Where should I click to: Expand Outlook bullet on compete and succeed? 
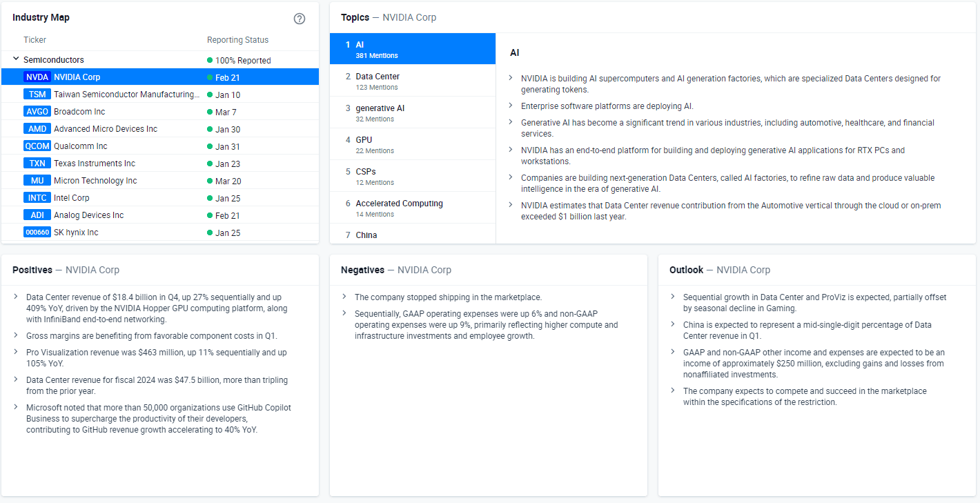pyautogui.click(x=673, y=391)
